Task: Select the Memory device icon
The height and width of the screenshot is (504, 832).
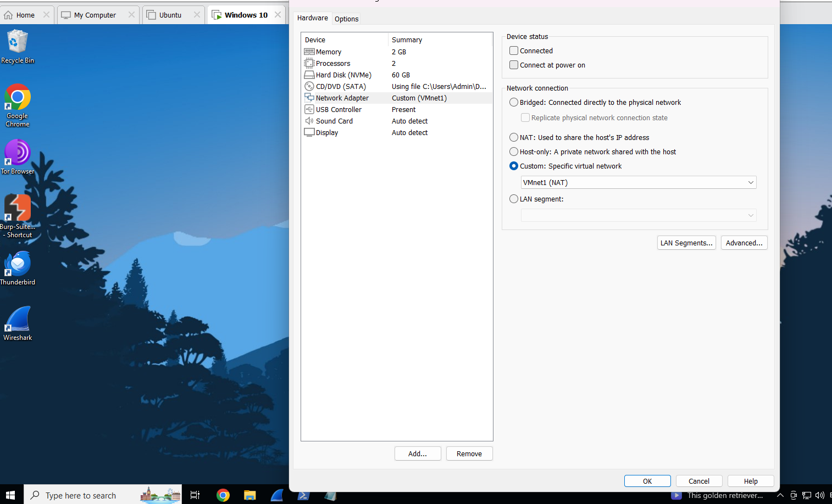Action: point(309,52)
